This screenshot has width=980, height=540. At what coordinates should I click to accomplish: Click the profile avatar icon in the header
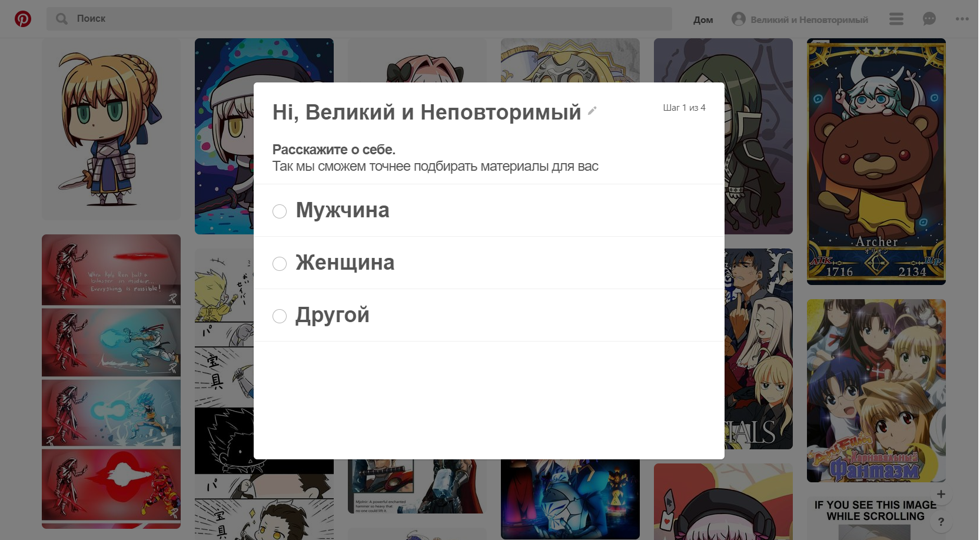tap(738, 19)
